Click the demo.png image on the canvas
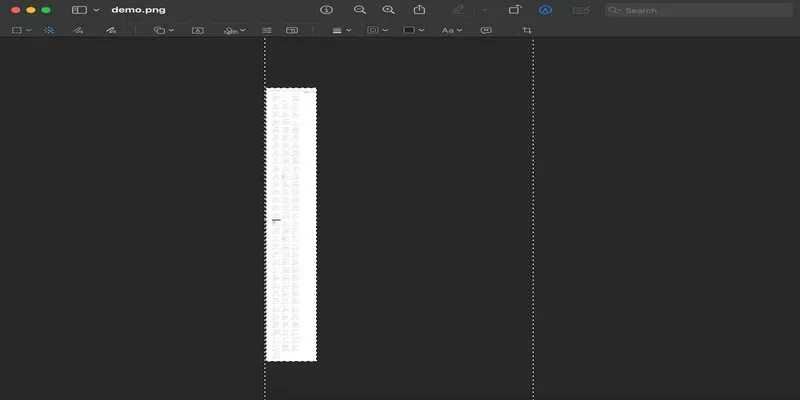Viewport: 800px width, 400px height. pos(291,224)
